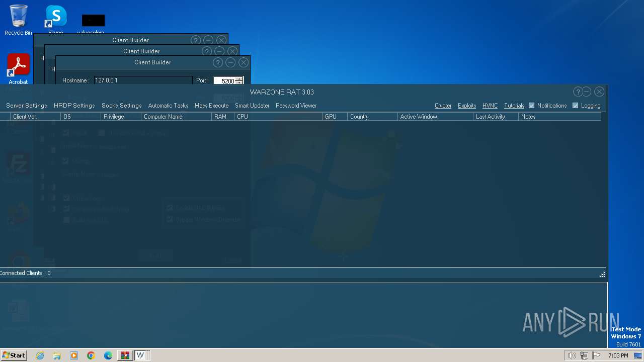Select the Skype desktop shortcut
Screen dimensions: 644x362
click(56, 20)
